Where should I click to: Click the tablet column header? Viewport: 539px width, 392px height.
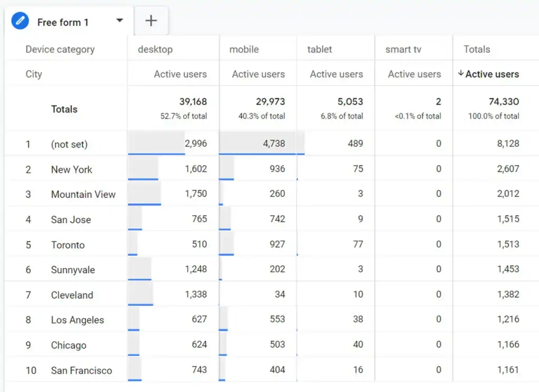(320, 49)
